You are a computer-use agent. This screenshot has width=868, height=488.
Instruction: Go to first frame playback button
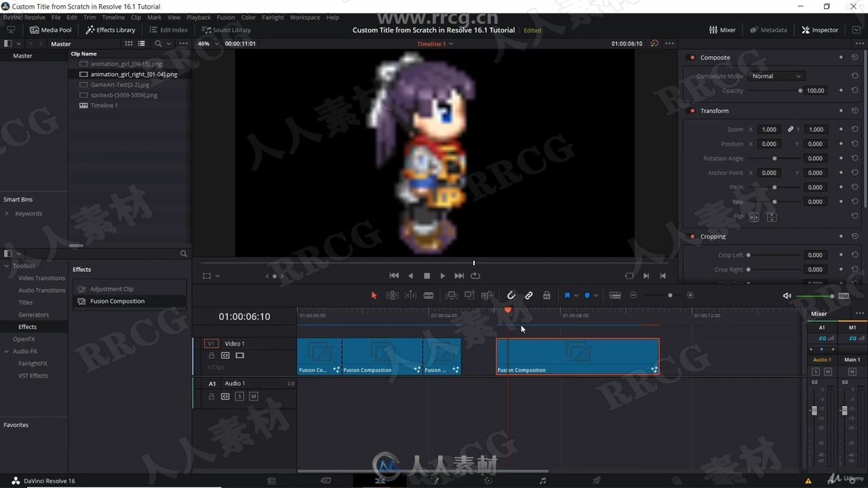click(394, 276)
